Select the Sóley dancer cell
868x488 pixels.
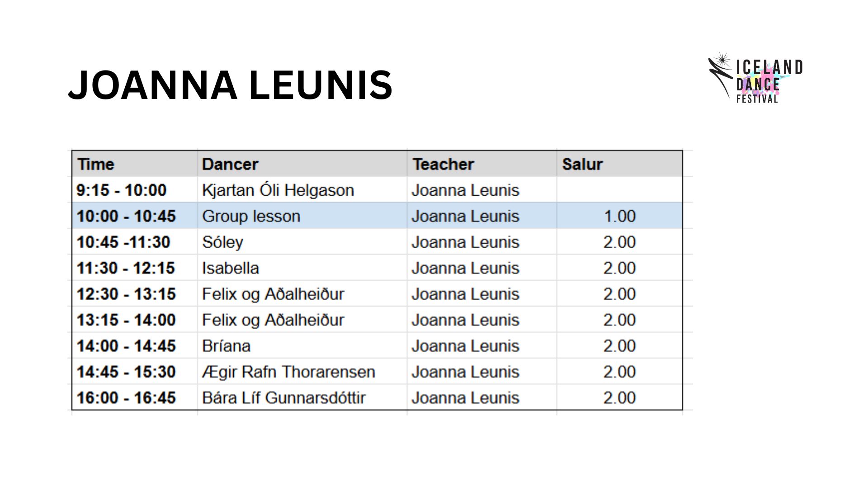tap(302, 242)
